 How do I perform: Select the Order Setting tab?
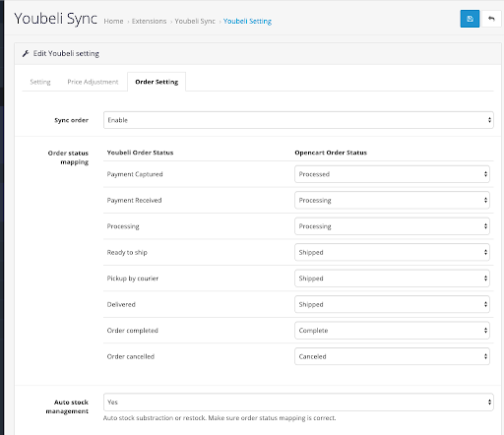coord(157,82)
